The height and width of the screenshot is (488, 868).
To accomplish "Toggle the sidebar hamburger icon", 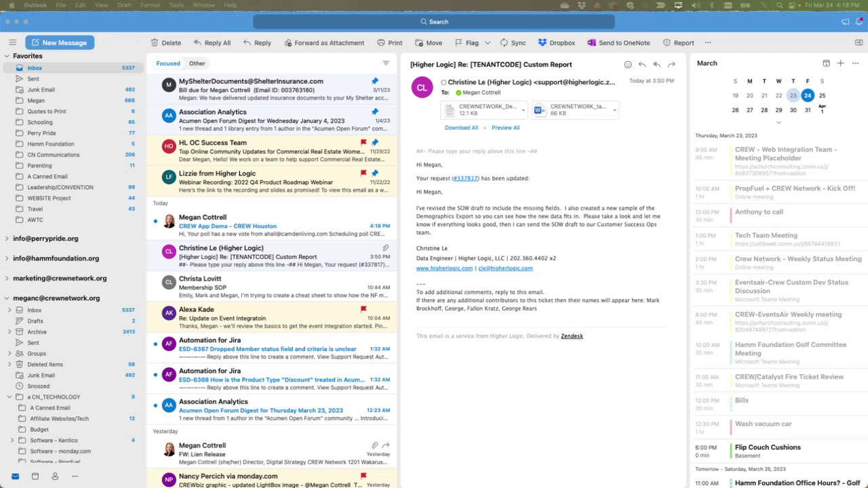I will 12,42.
